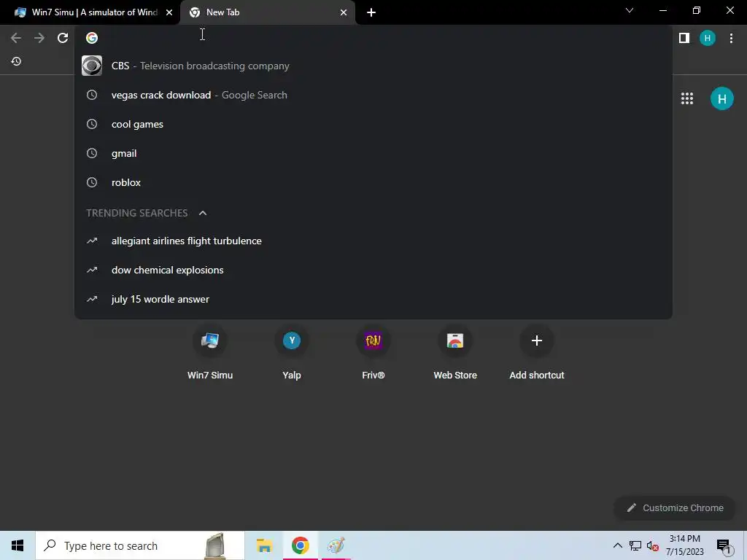Open the large H Google account avatar

coord(722,98)
